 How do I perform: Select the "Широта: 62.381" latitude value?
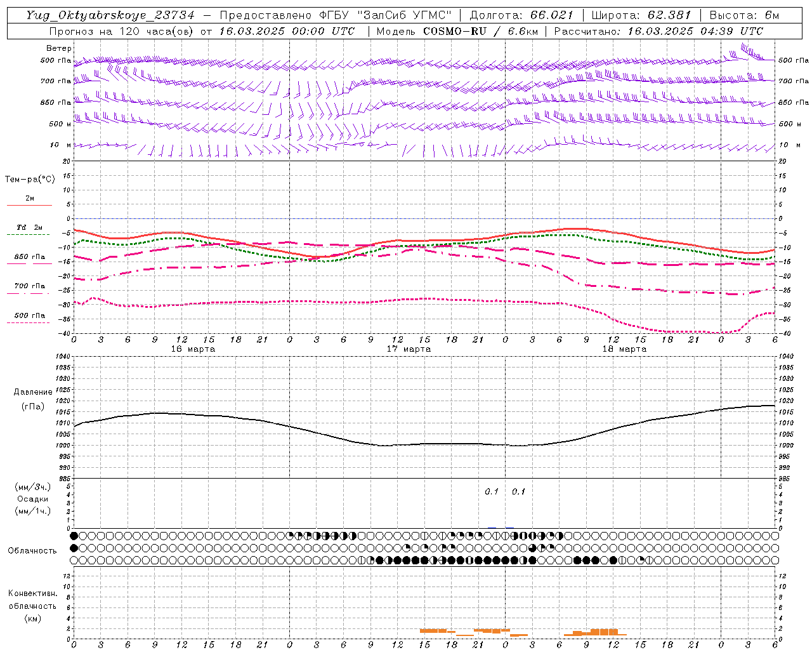[x=641, y=15]
